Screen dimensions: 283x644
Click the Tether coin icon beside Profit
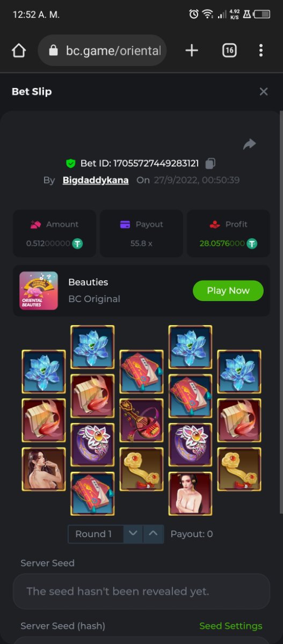[252, 244]
